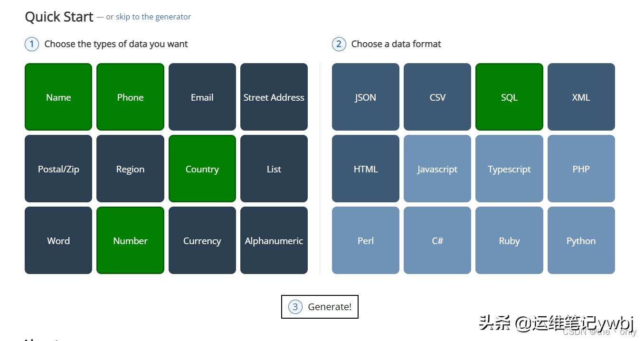The width and height of the screenshot is (644, 341).
Task: Toggle on the Postal/Zip tile
Action: 58,169
